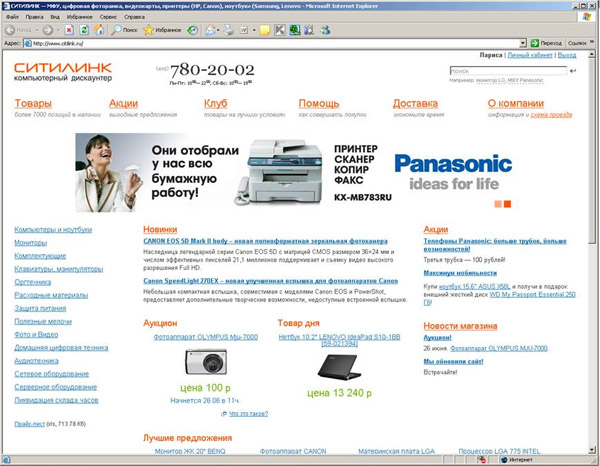Open the Личный кабинет link

tap(530, 55)
